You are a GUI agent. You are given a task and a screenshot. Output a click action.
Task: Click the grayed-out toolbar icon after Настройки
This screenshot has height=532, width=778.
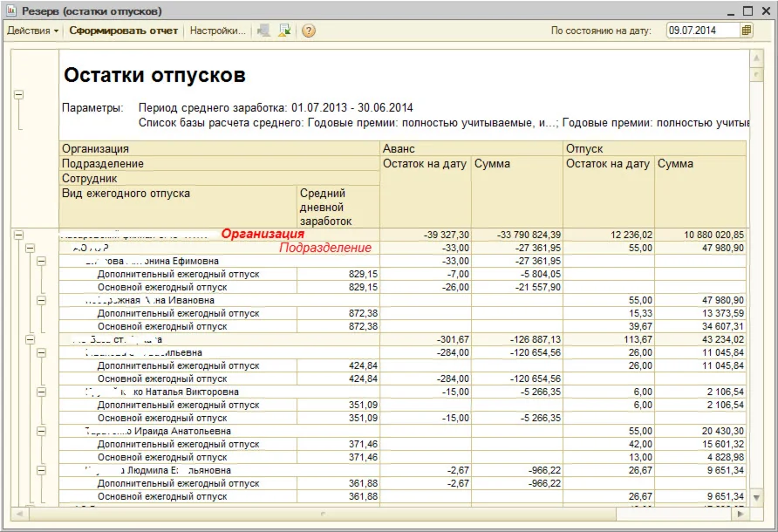point(263,31)
